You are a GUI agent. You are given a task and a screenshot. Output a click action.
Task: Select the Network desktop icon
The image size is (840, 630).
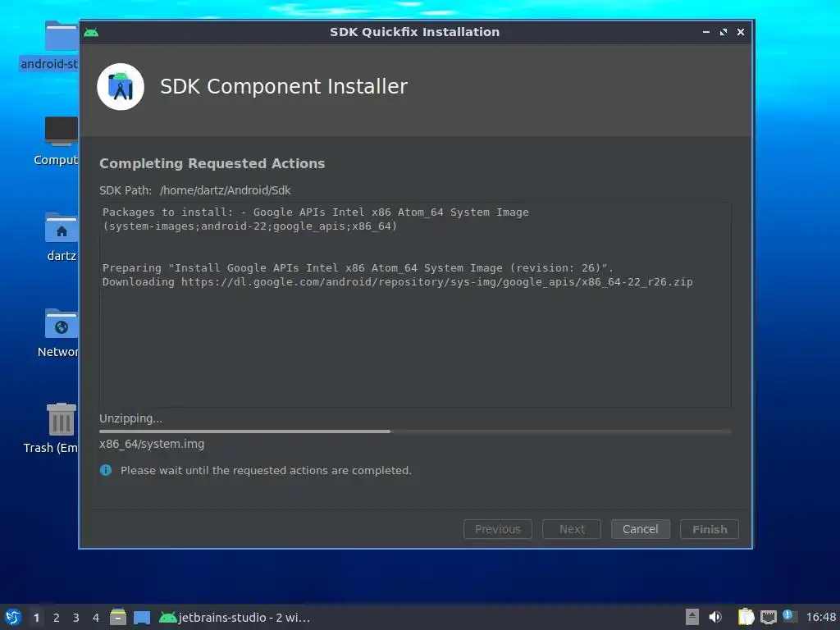tap(61, 323)
